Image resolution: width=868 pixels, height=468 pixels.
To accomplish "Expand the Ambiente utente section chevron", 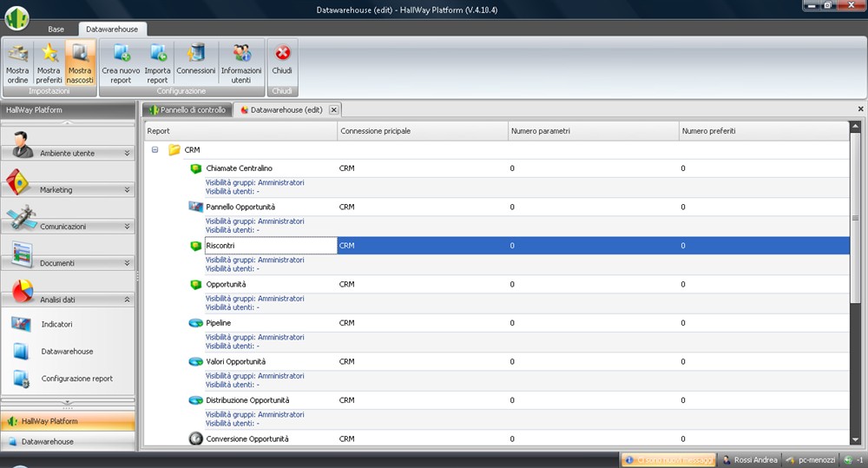I will click(127, 153).
